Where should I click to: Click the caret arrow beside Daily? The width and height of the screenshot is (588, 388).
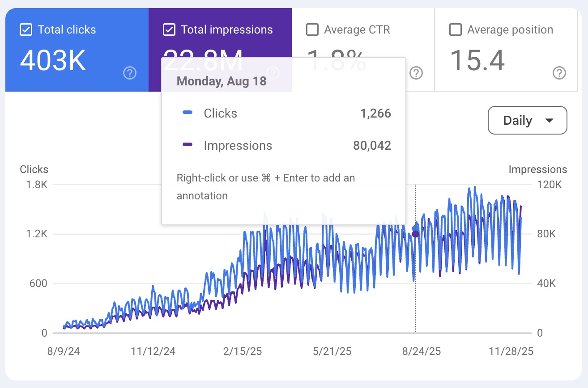click(x=549, y=120)
